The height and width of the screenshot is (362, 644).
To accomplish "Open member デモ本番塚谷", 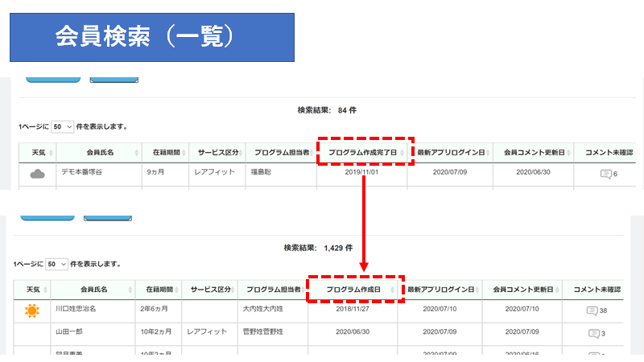I will (89, 172).
